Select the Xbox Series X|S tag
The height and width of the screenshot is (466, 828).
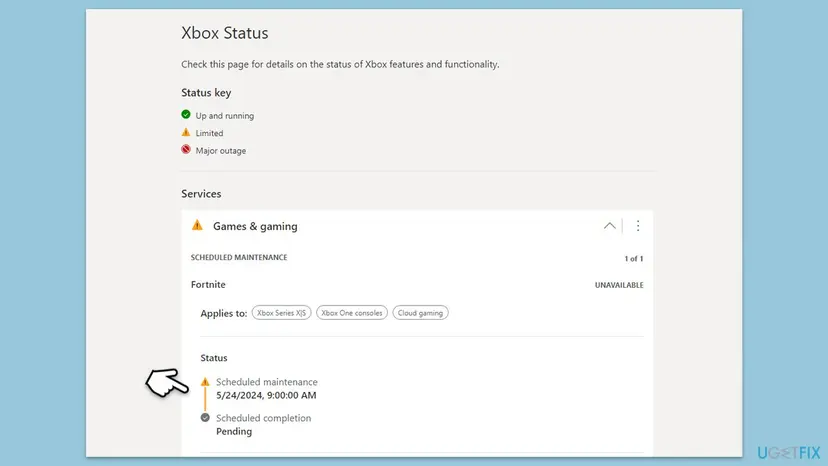click(x=281, y=313)
